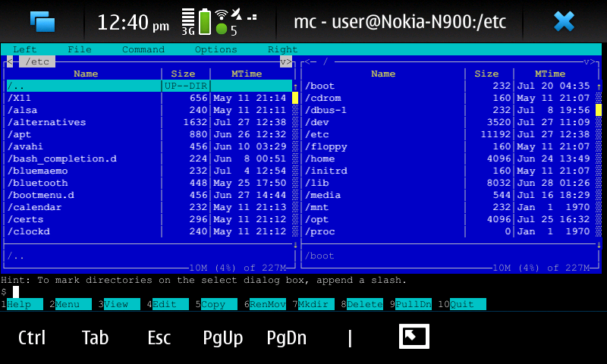Open the task switcher icon
Screen dimensions: 607x364
pos(42,21)
